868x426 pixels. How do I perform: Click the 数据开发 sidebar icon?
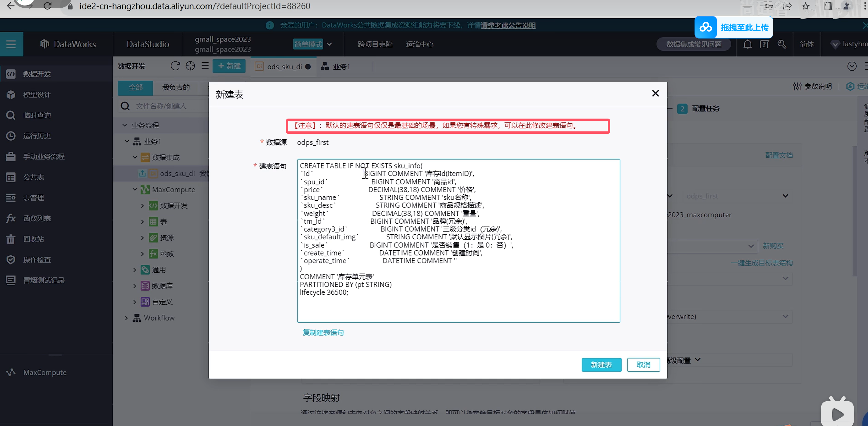click(11, 74)
